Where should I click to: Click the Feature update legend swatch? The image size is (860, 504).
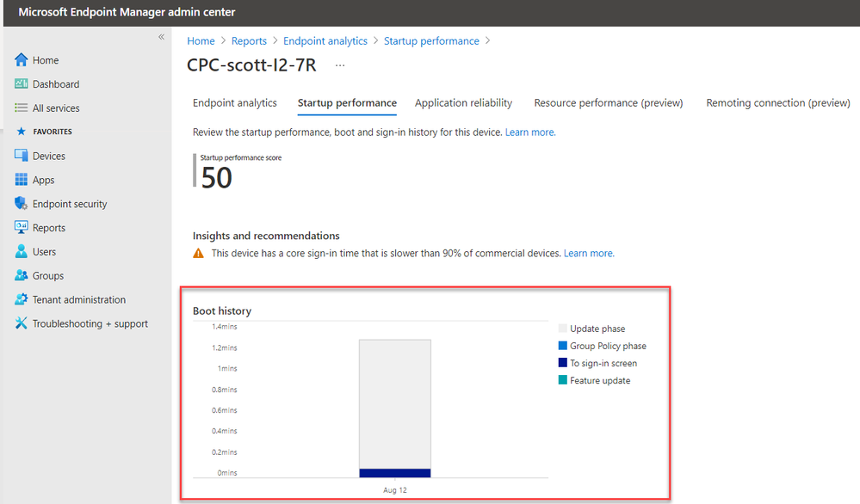point(563,379)
